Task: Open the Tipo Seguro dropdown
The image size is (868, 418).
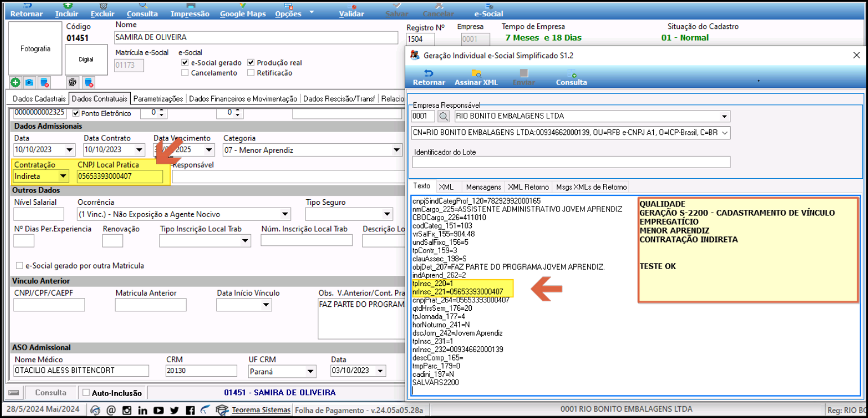Action: click(387, 214)
